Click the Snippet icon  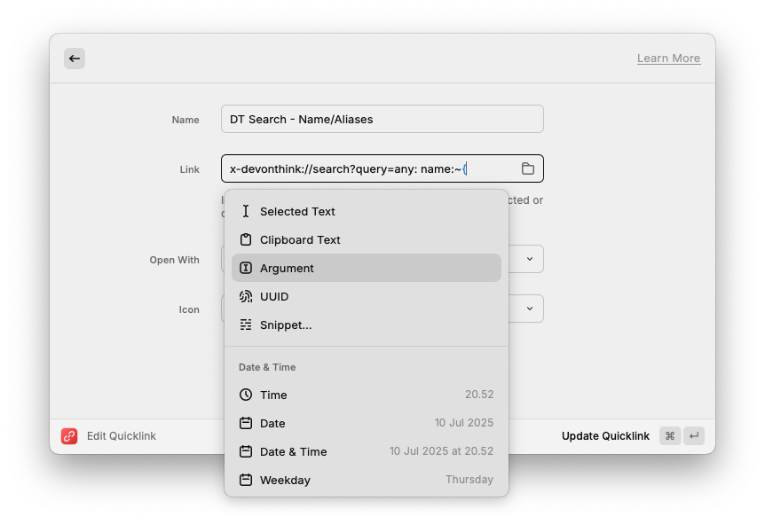pos(246,325)
